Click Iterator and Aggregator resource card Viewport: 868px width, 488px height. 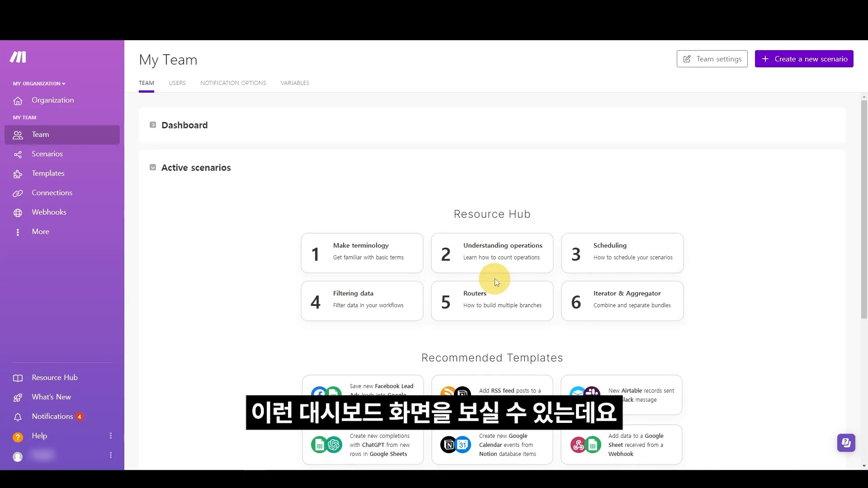(x=622, y=300)
